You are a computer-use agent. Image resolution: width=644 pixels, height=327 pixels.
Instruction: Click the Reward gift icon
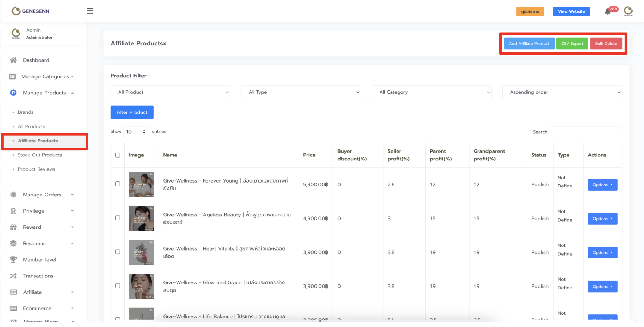[13, 227]
